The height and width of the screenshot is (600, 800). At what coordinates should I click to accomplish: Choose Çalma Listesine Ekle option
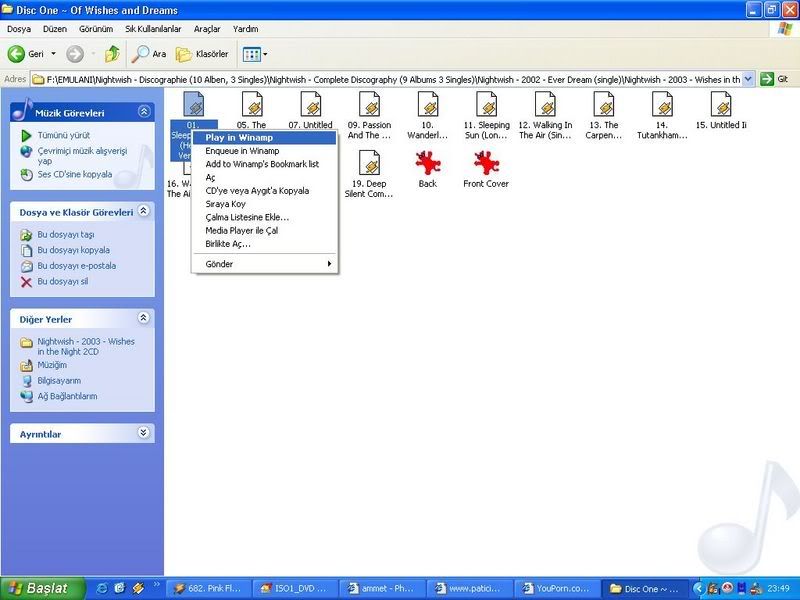264,217
